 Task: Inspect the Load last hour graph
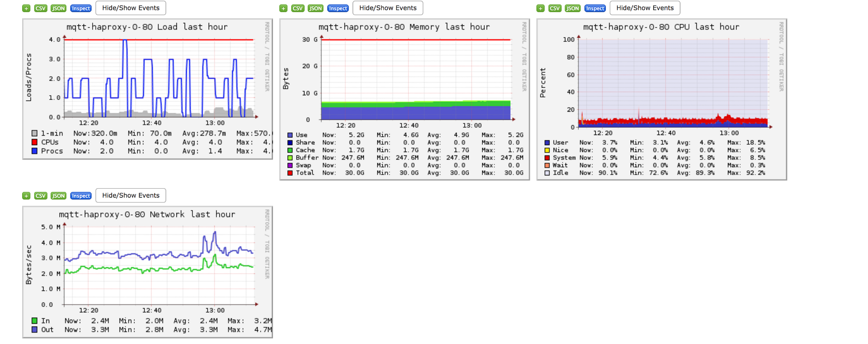tap(81, 8)
